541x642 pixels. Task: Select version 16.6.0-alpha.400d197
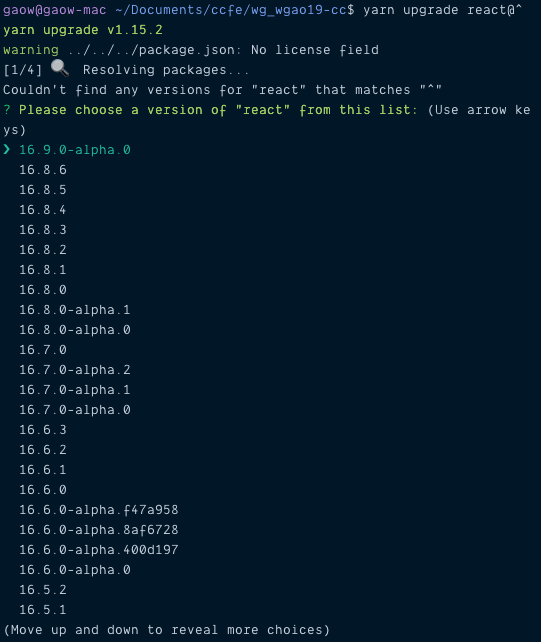(99, 549)
